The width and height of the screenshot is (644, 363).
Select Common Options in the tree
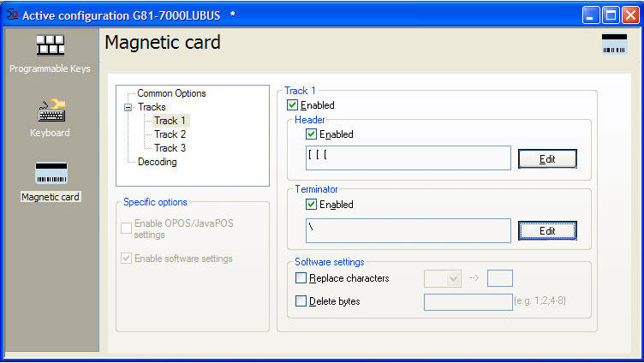pos(171,93)
